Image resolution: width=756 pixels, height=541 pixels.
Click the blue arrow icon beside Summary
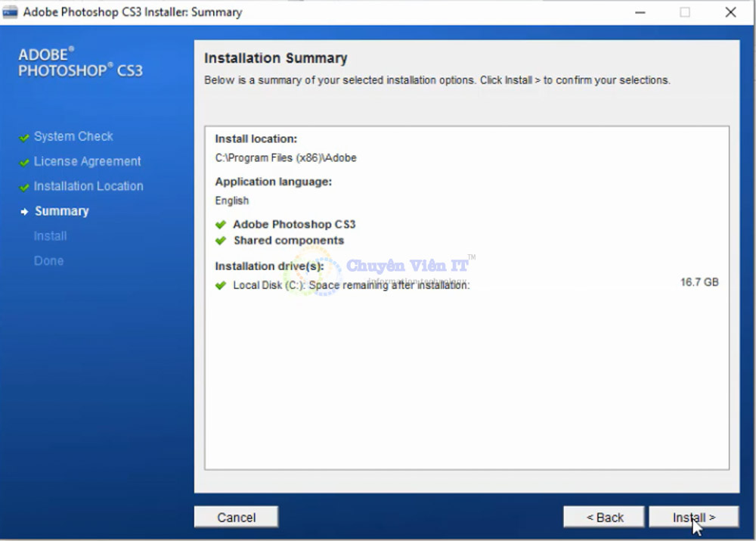[x=25, y=211]
